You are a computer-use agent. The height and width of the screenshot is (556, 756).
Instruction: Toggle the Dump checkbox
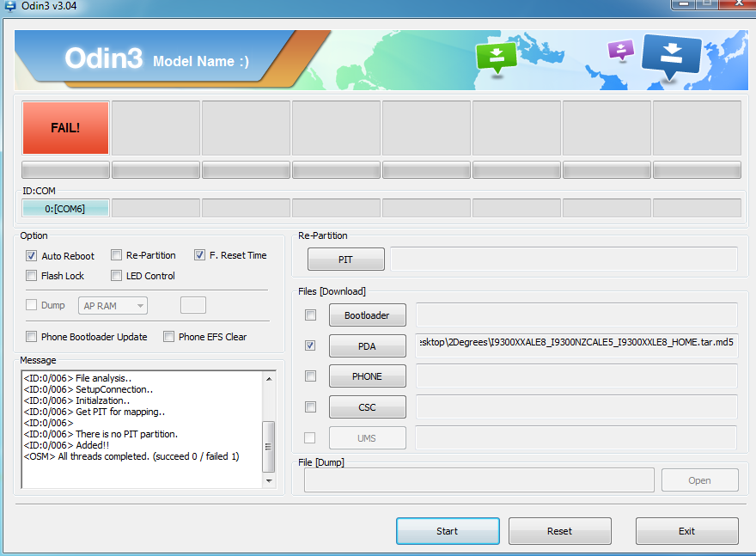point(31,305)
